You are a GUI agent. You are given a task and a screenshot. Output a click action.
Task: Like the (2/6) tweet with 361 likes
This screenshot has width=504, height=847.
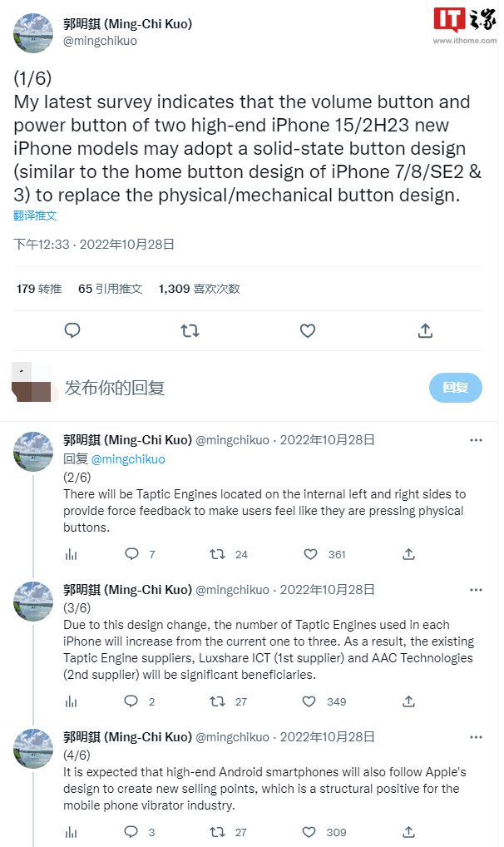310,554
